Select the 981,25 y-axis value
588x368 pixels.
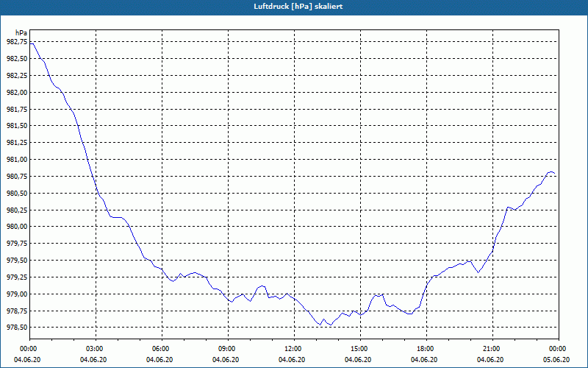(x=17, y=143)
